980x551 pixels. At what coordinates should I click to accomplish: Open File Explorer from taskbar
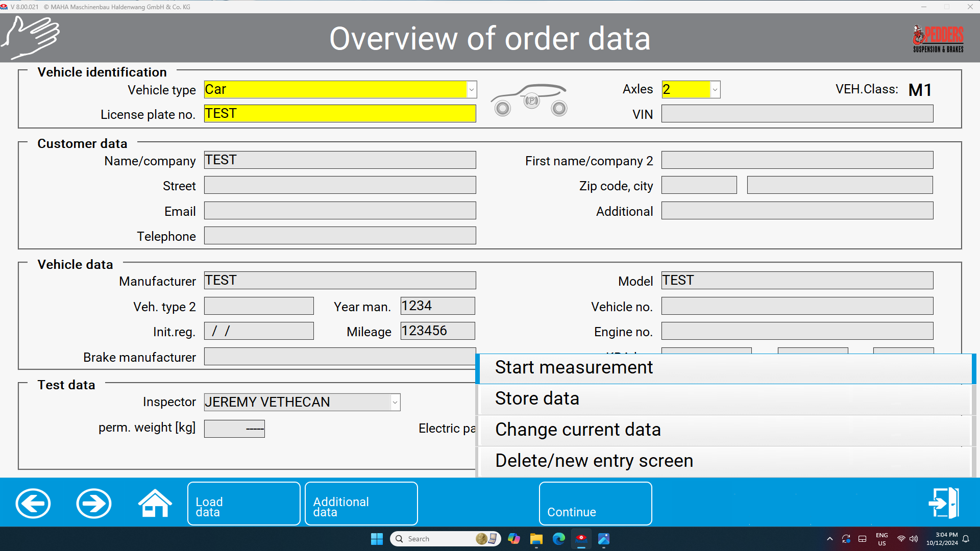(536, 539)
